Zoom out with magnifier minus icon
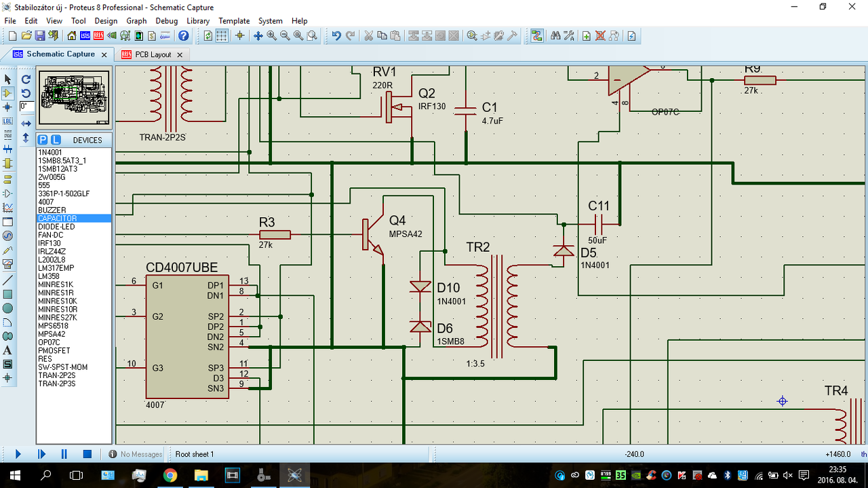 click(285, 36)
